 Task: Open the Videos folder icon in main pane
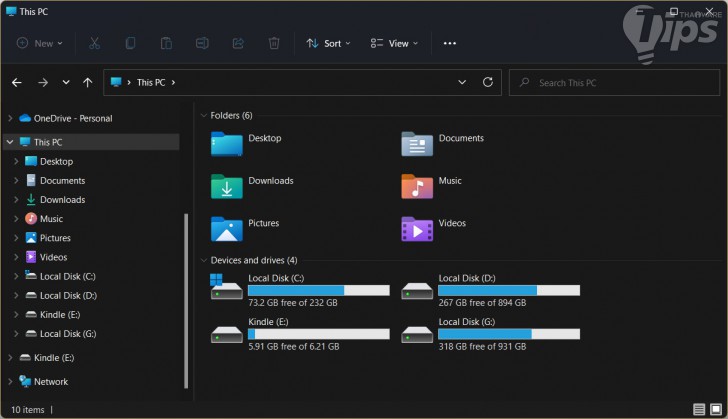[x=417, y=229]
